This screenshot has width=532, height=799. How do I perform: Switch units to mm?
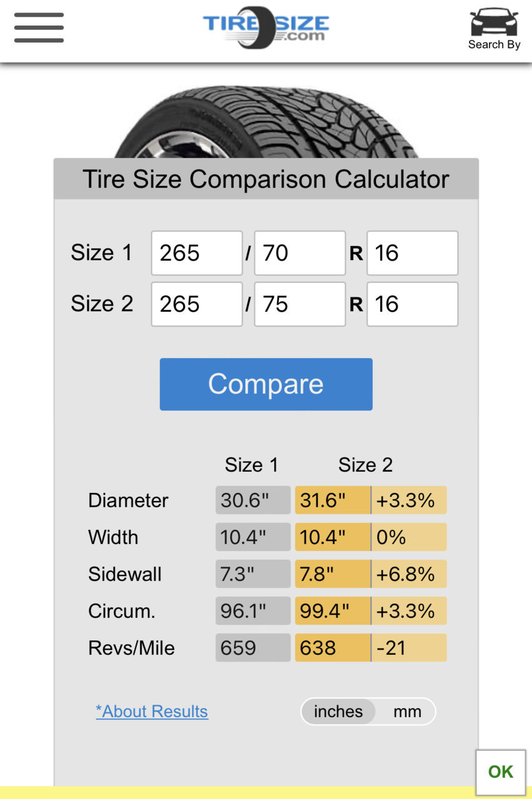[407, 712]
